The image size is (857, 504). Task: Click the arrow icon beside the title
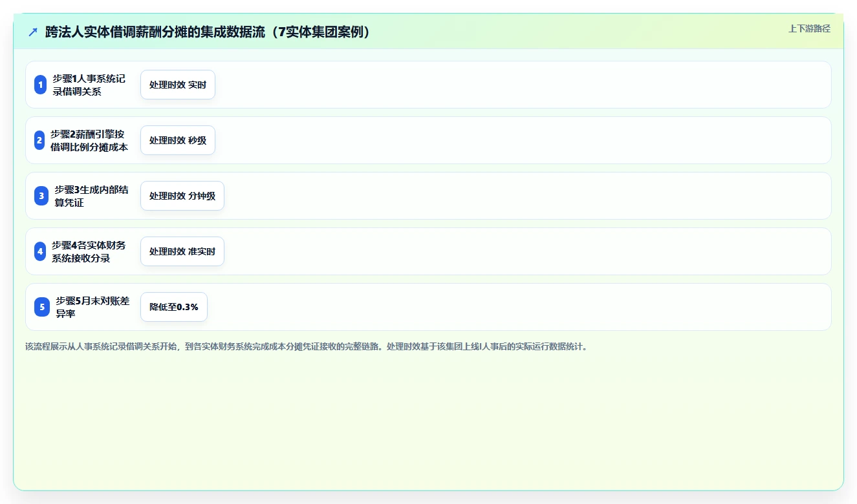tap(33, 32)
